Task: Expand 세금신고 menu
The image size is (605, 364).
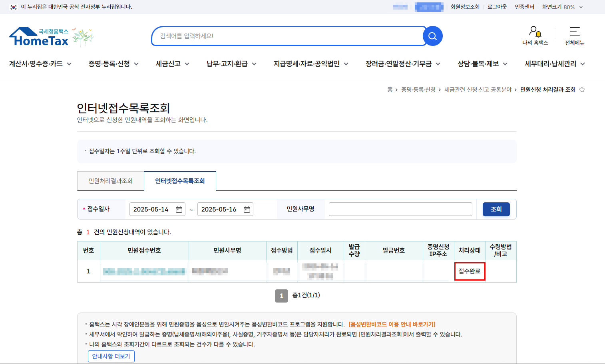Action: (x=173, y=64)
